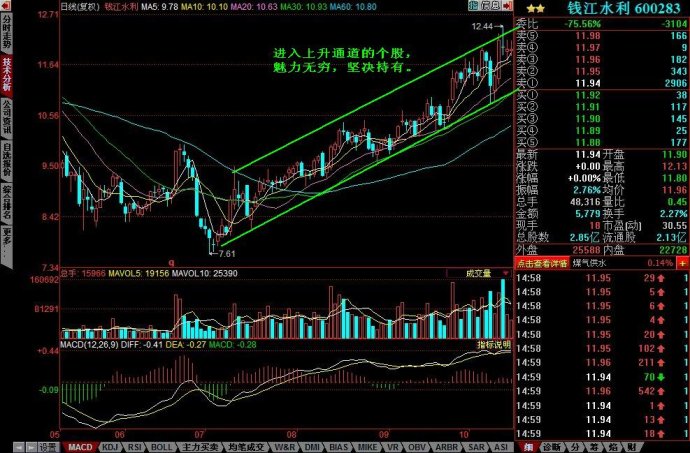Click the red arrow icon beside 信息
The width and height of the screenshot is (690, 453).
507,6
